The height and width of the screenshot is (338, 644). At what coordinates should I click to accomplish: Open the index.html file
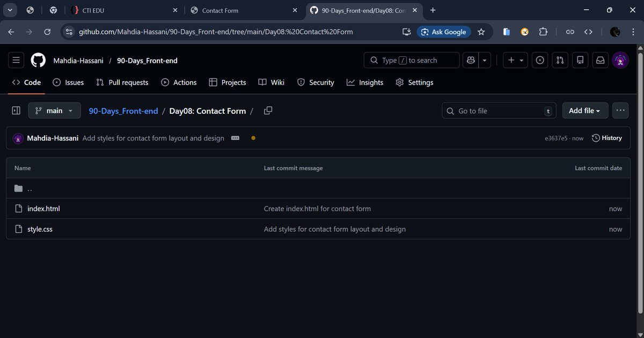(x=43, y=209)
